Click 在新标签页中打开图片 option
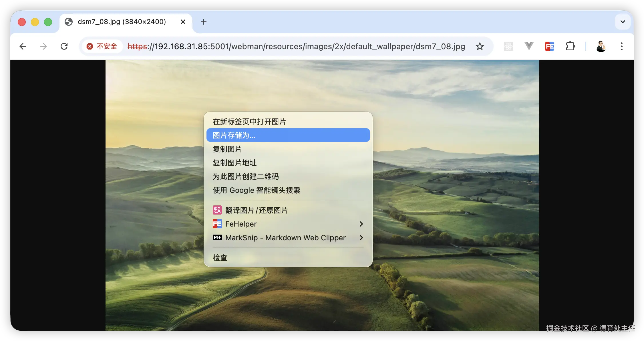 click(x=249, y=122)
